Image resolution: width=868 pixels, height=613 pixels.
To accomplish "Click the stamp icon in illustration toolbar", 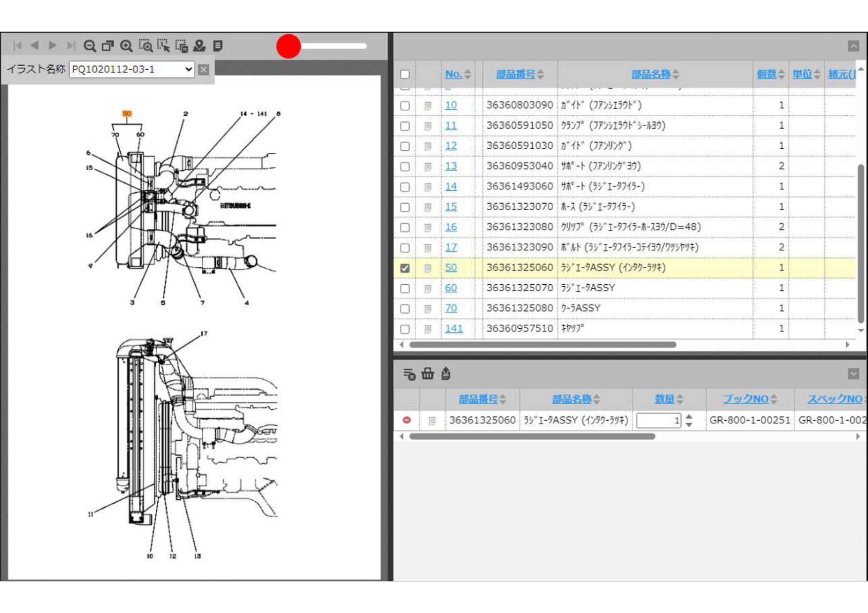I will point(199,46).
